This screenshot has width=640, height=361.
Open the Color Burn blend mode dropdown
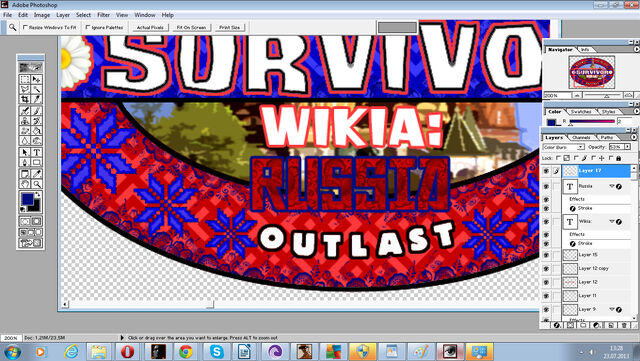coord(564,147)
